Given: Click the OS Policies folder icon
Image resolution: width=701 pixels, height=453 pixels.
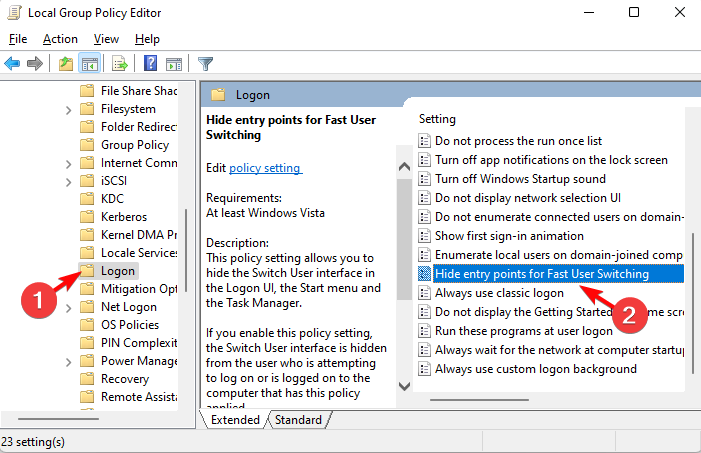Looking at the screenshot, I should pyautogui.click(x=87, y=325).
